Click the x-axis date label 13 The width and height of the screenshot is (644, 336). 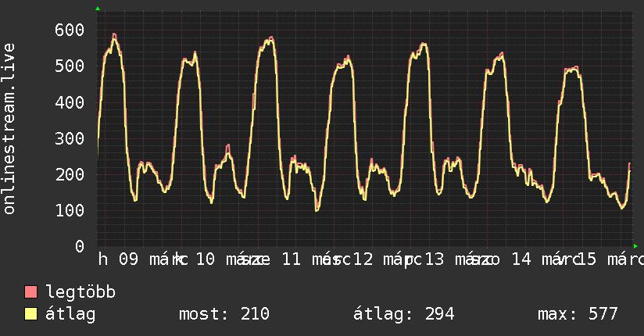434,259
